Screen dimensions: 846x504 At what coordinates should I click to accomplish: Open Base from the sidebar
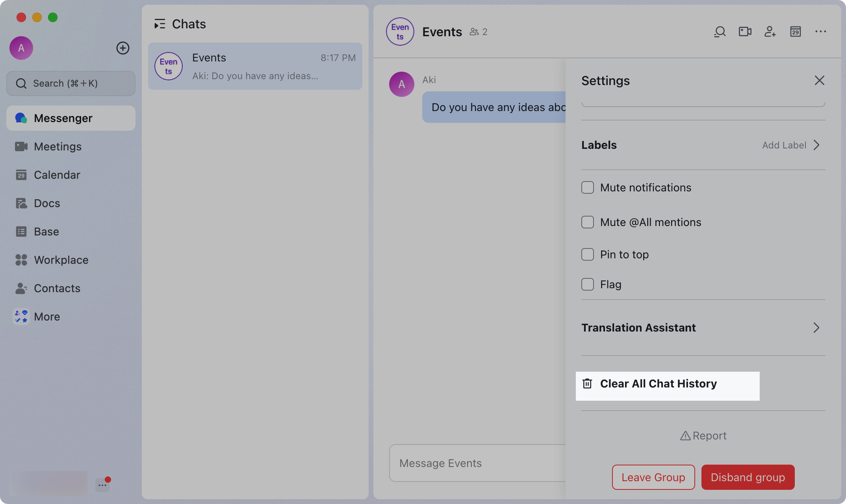46,232
